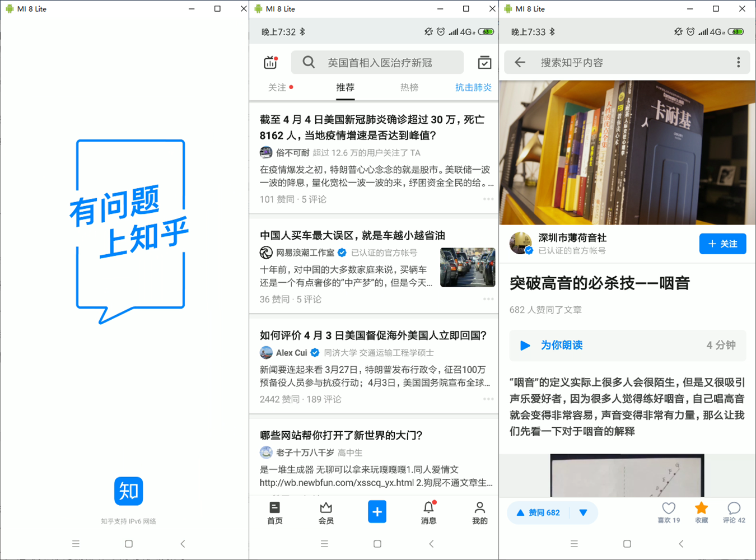Screen dimensions: 756x560
Task: Tap the bookshelf header image
Action: [627, 152]
